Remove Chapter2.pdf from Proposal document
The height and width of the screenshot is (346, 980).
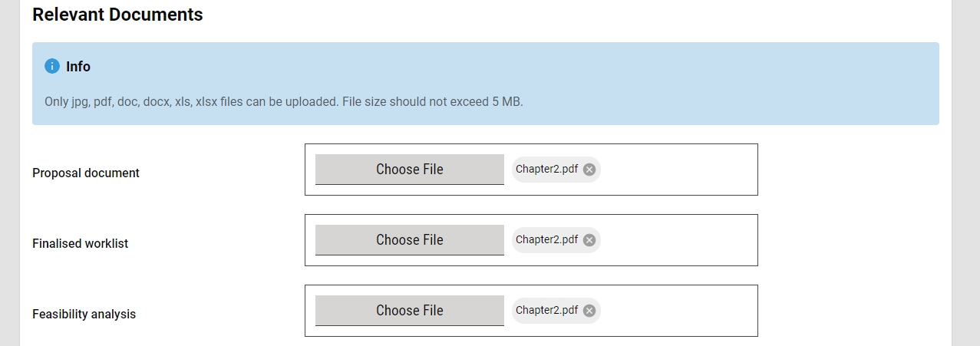589,170
